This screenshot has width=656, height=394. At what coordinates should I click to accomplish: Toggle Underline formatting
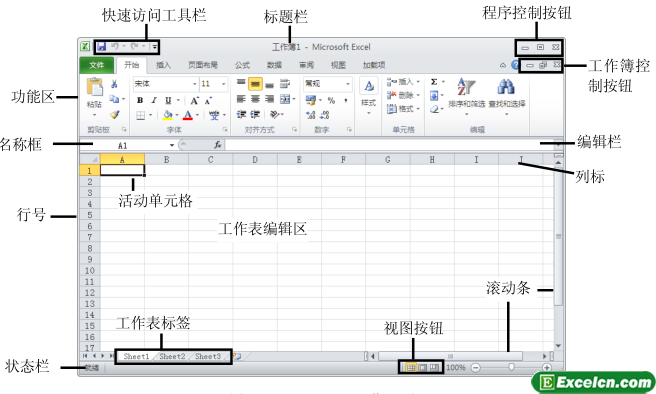[168, 100]
